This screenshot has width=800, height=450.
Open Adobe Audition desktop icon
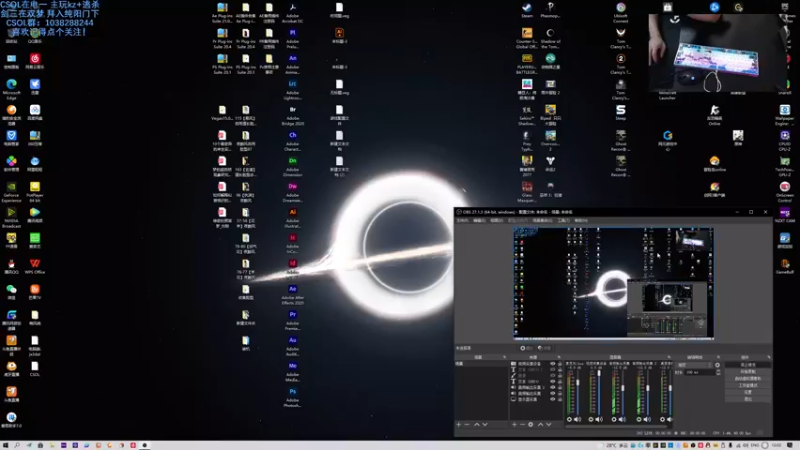(x=292, y=346)
